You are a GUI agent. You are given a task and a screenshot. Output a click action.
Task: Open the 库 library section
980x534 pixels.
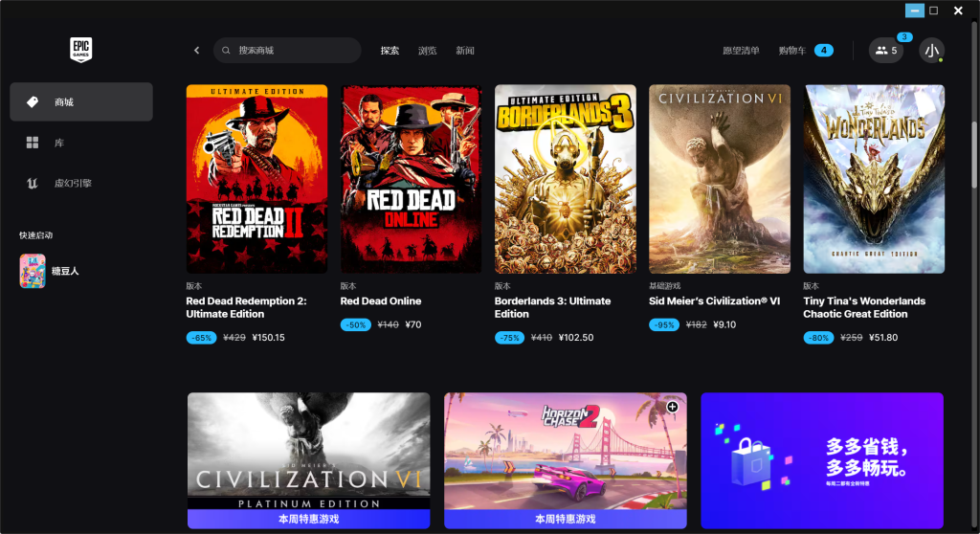point(81,143)
